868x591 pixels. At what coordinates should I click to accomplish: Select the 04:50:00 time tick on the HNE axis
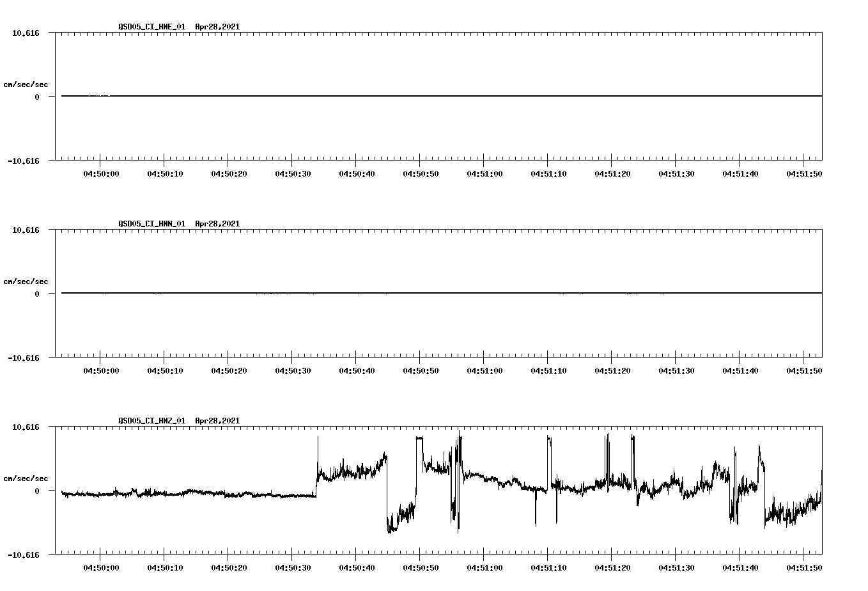101,172
